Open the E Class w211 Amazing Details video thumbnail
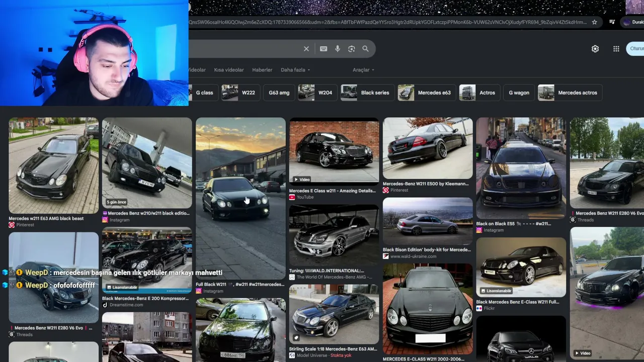The height and width of the screenshot is (362, 644). pyautogui.click(x=334, y=151)
